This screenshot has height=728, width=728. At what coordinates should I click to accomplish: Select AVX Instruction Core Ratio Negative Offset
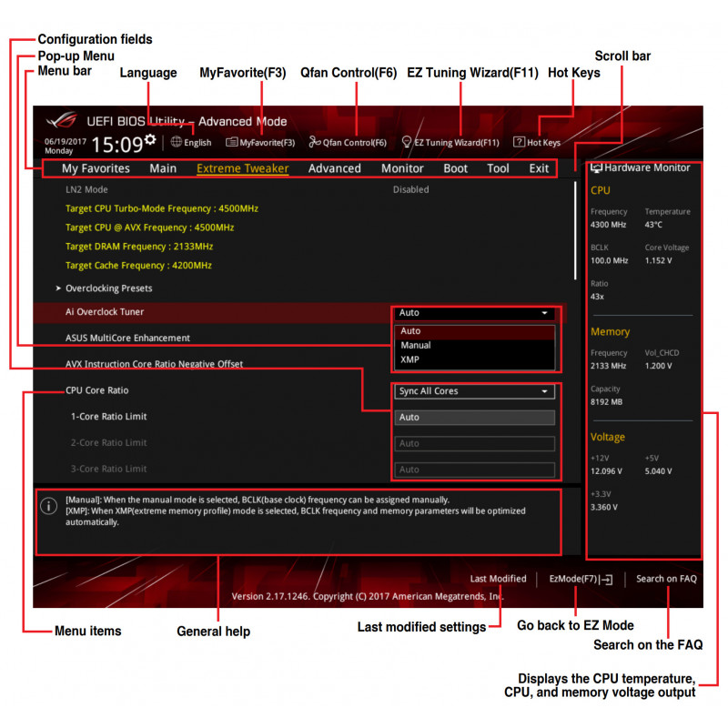(154, 364)
